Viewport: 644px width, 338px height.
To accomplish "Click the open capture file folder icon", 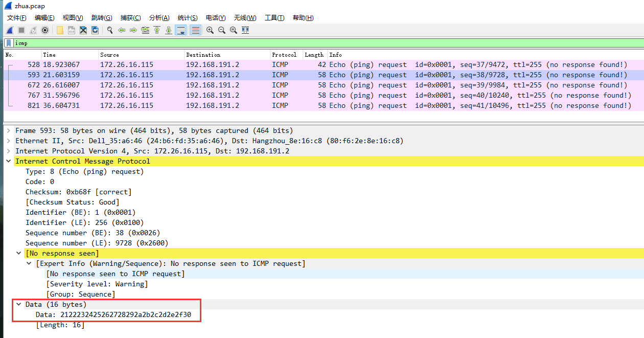I will (x=60, y=30).
